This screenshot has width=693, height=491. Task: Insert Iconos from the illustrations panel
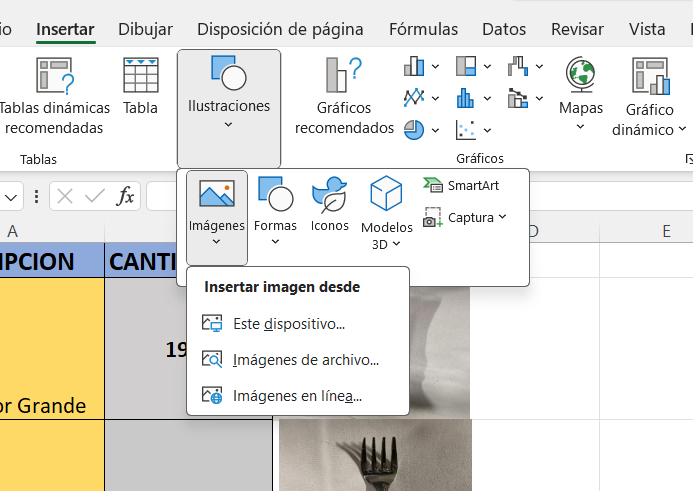coord(329,204)
